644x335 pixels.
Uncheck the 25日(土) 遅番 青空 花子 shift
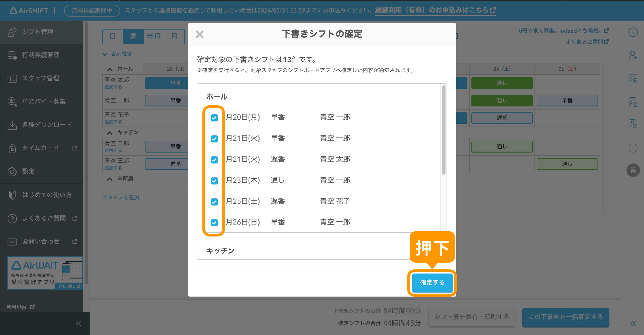pyautogui.click(x=214, y=202)
